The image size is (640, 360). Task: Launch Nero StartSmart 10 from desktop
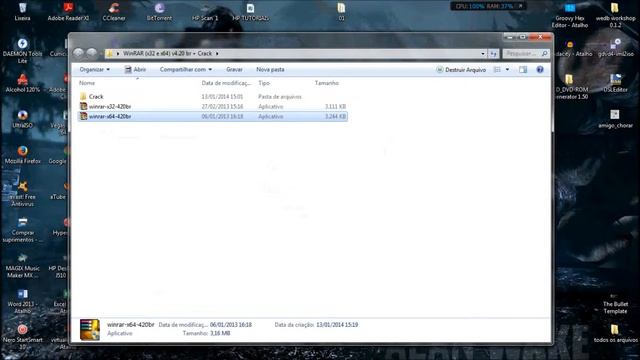click(x=22, y=338)
